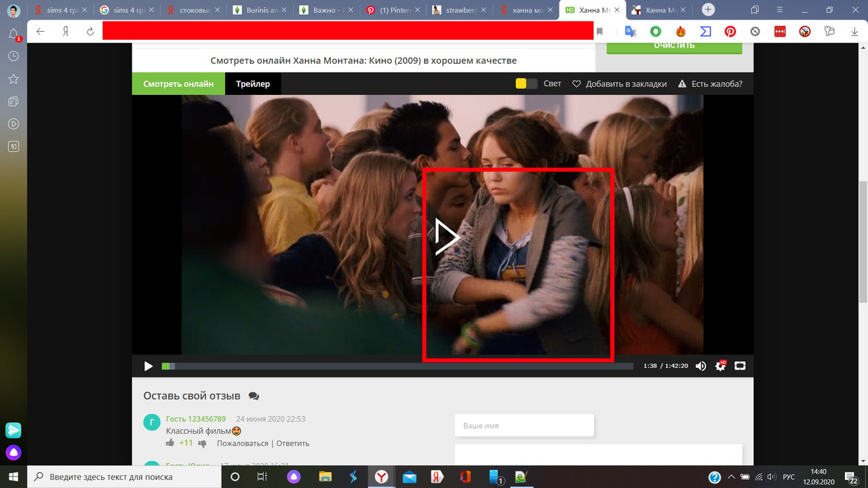The height and width of the screenshot is (488, 868).
Task: Open the red password manager extension
Action: coord(780,31)
